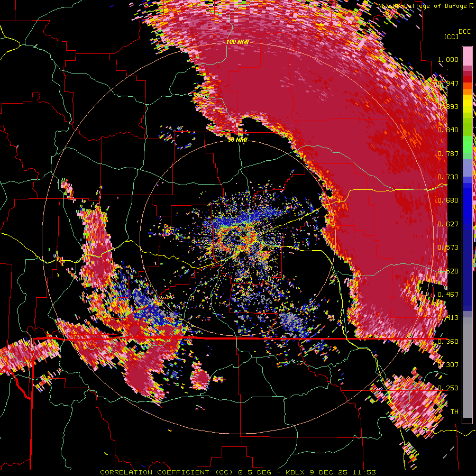476x476 pixels.
Task: Click the 0.947 color scale value
Action: coord(448,83)
